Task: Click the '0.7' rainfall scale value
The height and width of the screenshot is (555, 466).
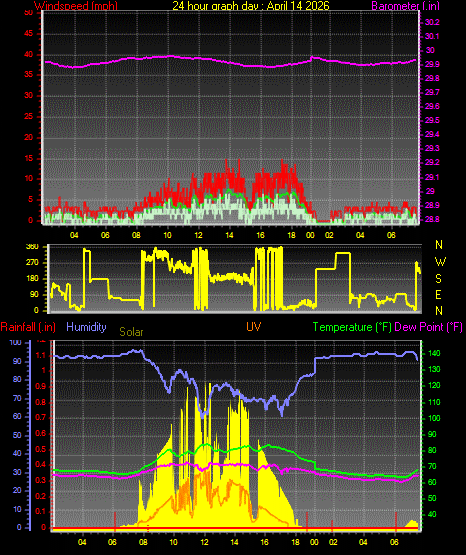Action: [x=41, y=418]
